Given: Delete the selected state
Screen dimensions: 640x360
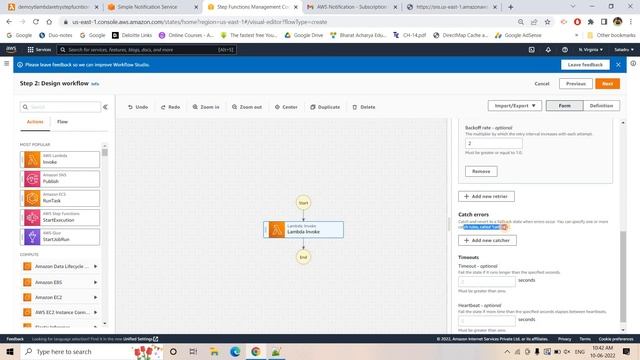Looking at the screenshot, I should pos(364,107).
